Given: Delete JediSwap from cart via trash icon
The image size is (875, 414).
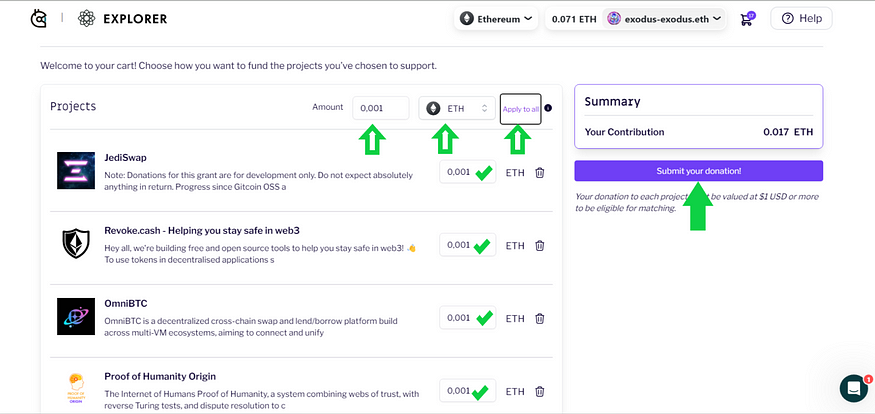Looking at the screenshot, I should point(540,173).
